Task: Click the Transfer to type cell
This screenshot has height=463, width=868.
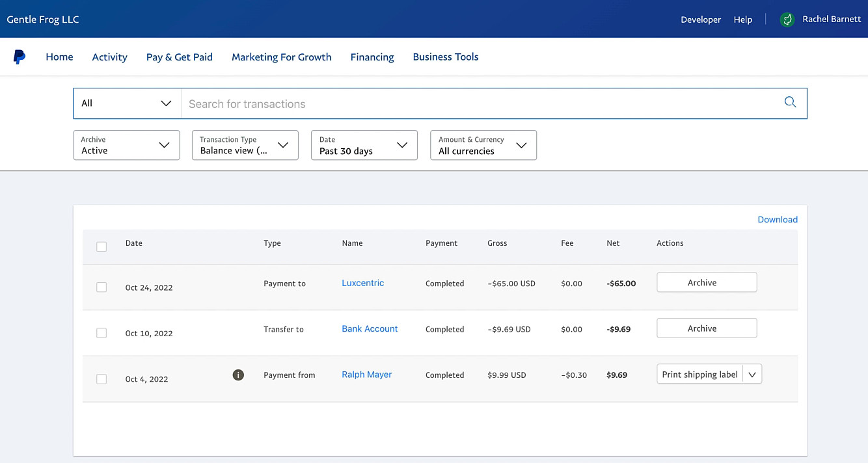Action: point(284,330)
